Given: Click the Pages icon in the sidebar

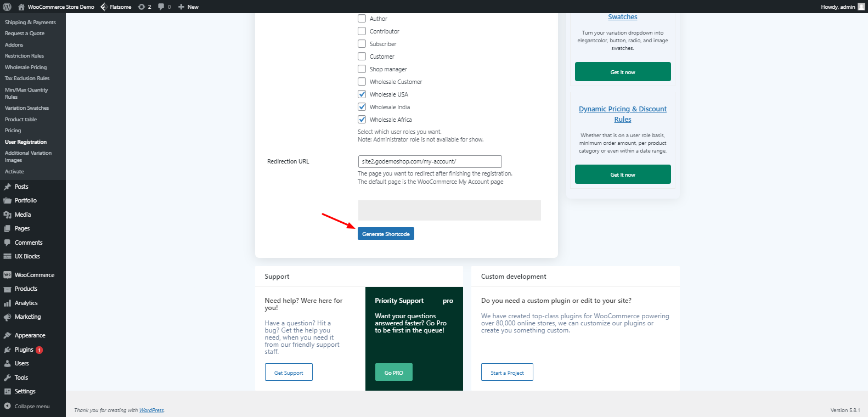Looking at the screenshot, I should [x=8, y=228].
